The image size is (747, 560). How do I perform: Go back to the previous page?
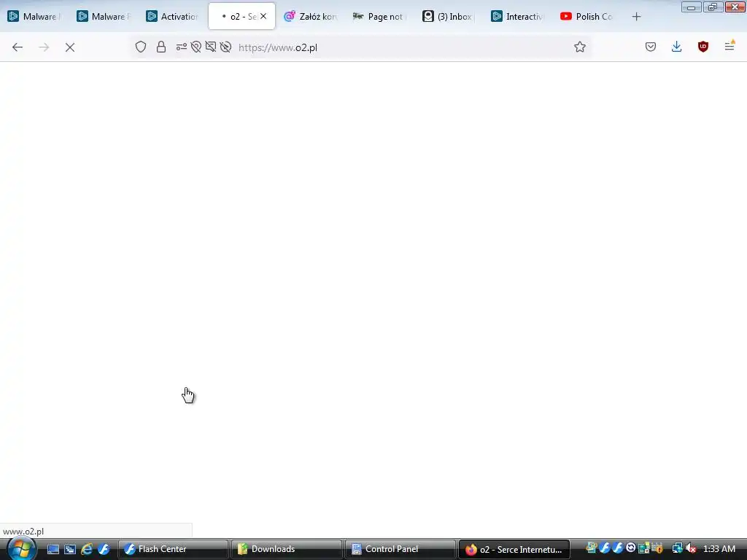coord(18,47)
